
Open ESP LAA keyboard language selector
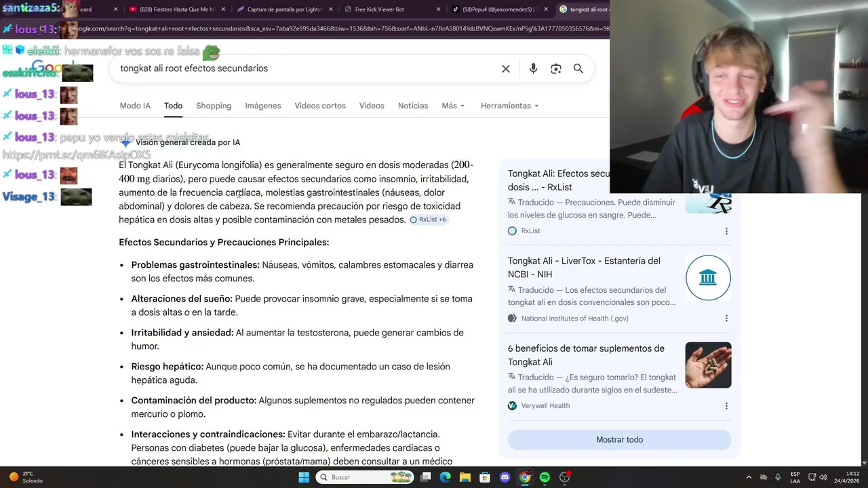(795, 477)
